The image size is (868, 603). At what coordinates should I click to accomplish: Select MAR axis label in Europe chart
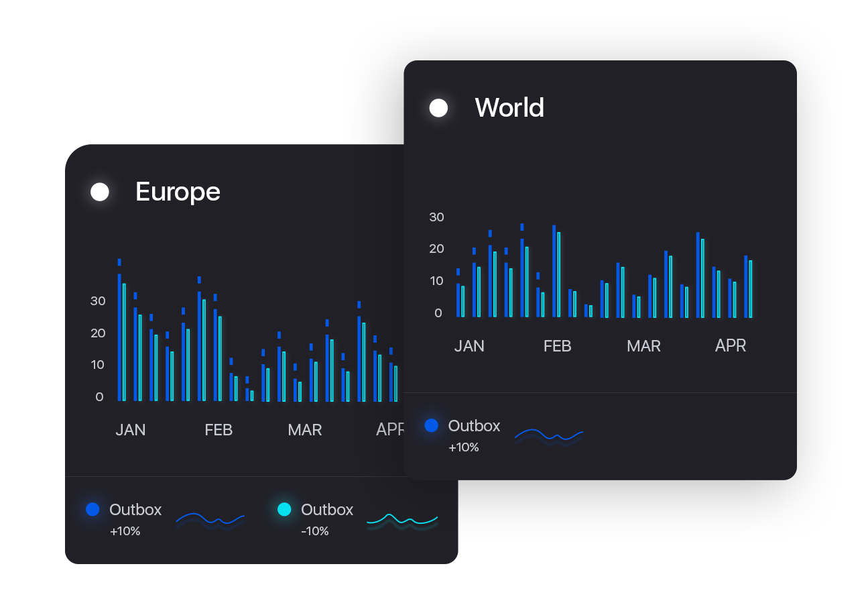(305, 430)
